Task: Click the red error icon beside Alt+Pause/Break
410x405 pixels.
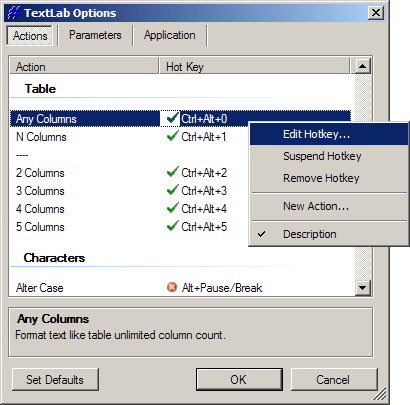Action: coord(172,287)
